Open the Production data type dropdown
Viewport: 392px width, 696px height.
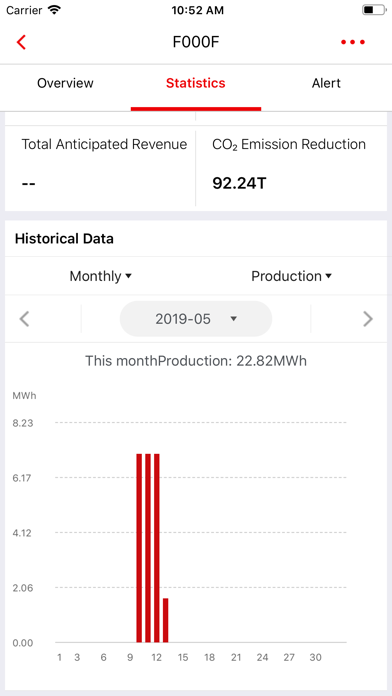[x=291, y=276]
